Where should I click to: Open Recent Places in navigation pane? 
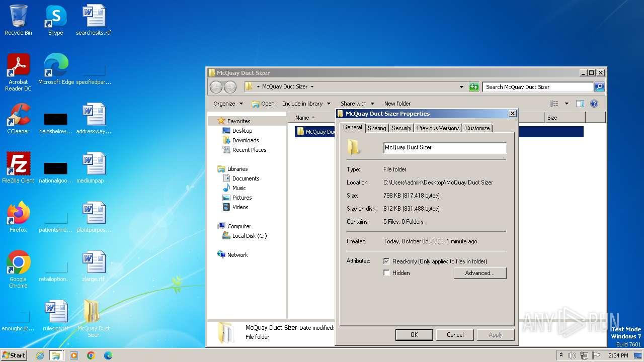coord(245,150)
